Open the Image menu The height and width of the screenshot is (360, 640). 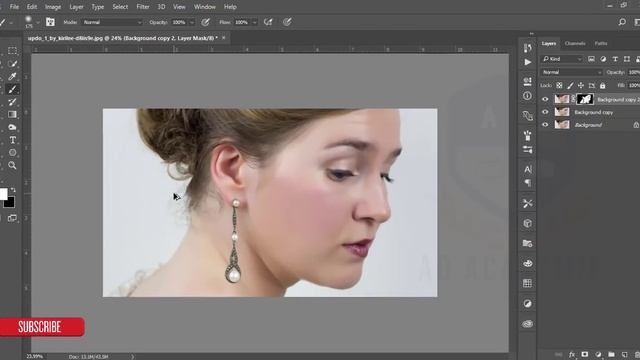tap(53, 7)
